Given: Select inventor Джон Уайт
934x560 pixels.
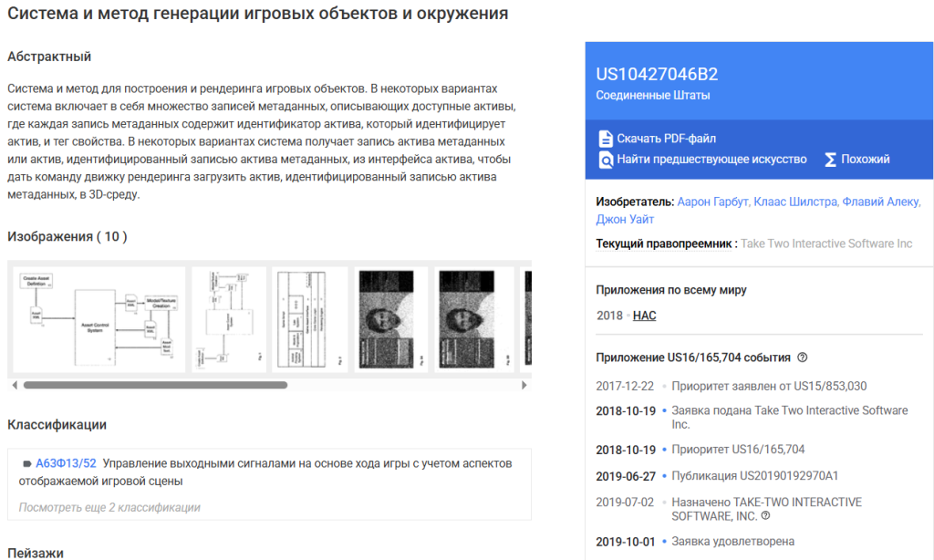Looking at the screenshot, I should tap(625, 220).
